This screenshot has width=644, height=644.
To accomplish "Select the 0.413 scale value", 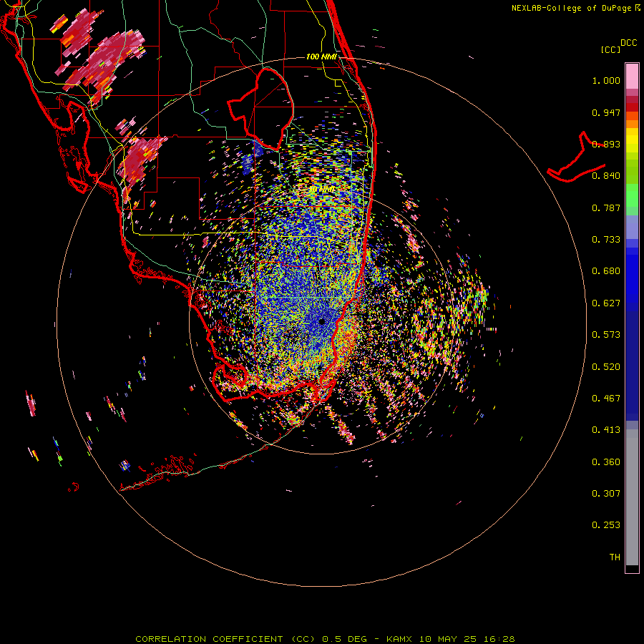I will pyautogui.click(x=606, y=430).
